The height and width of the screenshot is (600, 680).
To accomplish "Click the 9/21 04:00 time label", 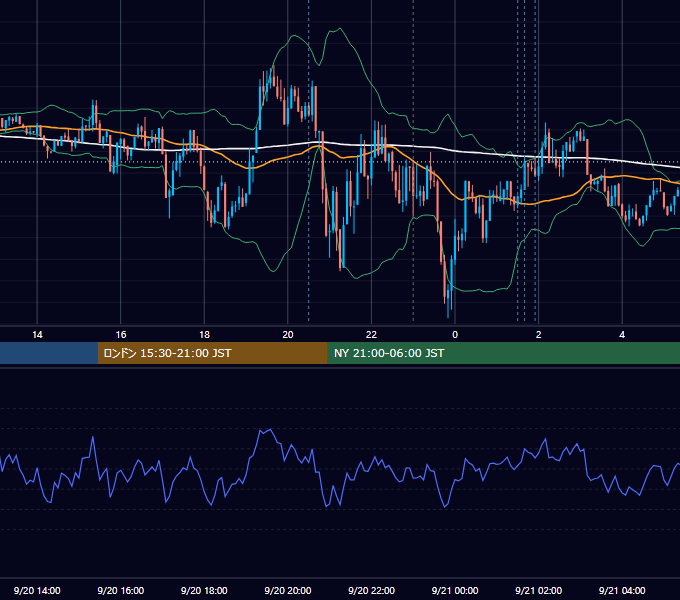I will [622, 590].
